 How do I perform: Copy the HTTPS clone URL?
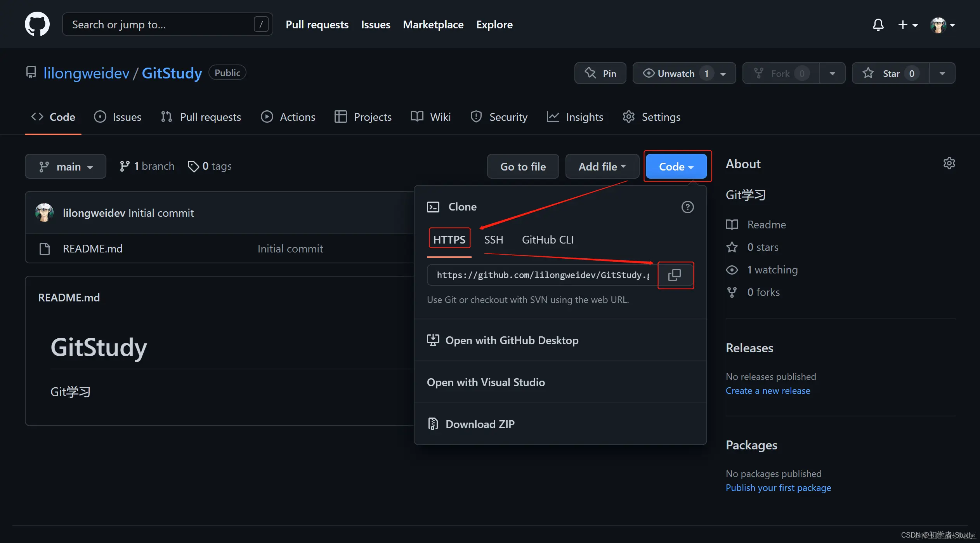tap(675, 275)
